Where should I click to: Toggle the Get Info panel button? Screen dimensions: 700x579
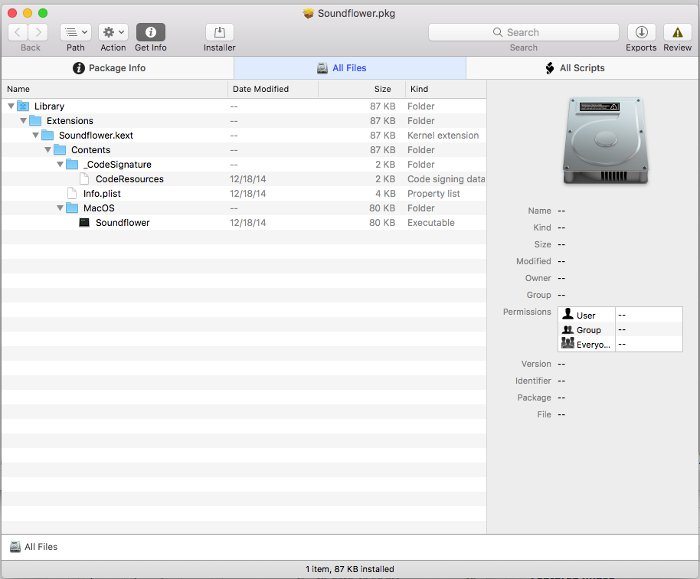point(150,32)
